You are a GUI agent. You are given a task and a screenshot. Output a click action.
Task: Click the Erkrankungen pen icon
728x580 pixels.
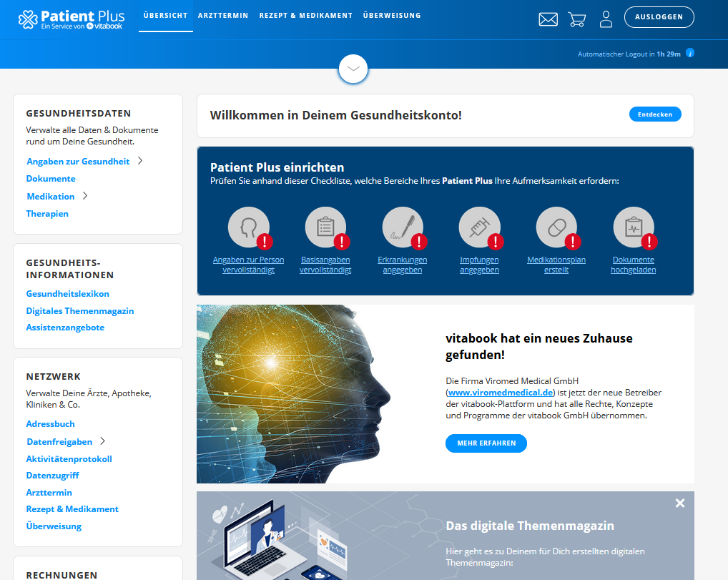pos(403,227)
